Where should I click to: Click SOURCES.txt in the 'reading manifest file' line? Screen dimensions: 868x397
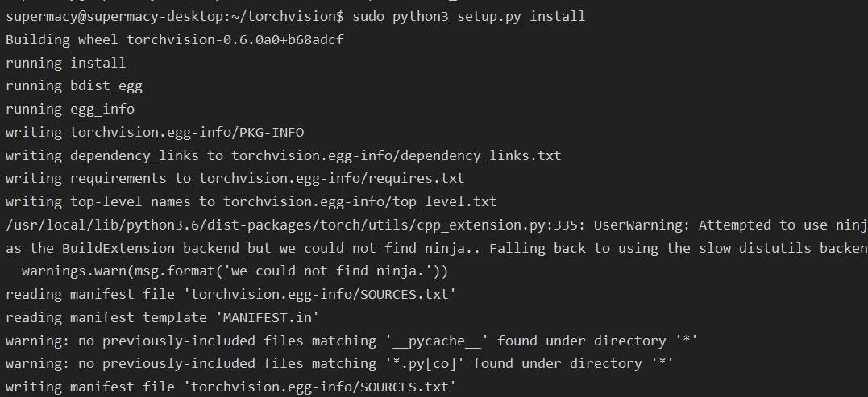(405, 294)
